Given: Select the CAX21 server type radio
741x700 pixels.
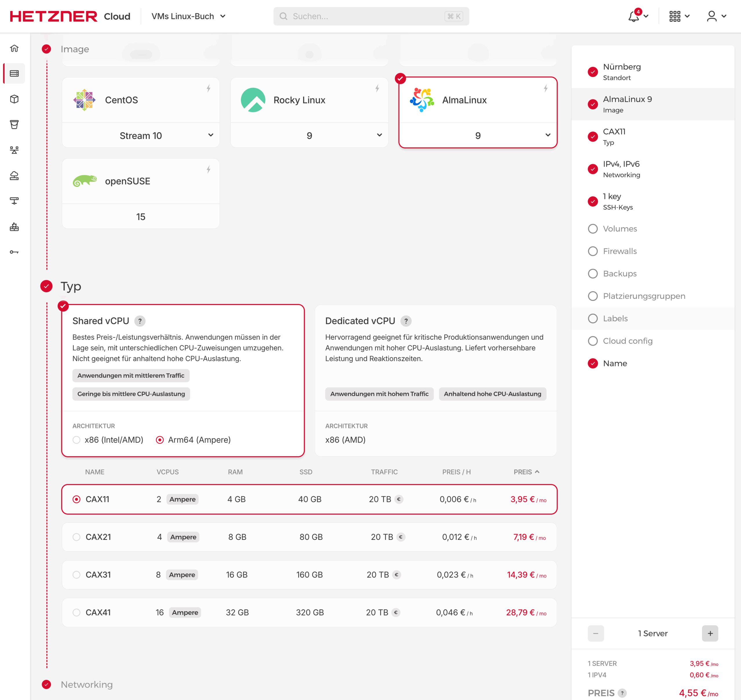Looking at the screenshot, I should pos(76,537).
